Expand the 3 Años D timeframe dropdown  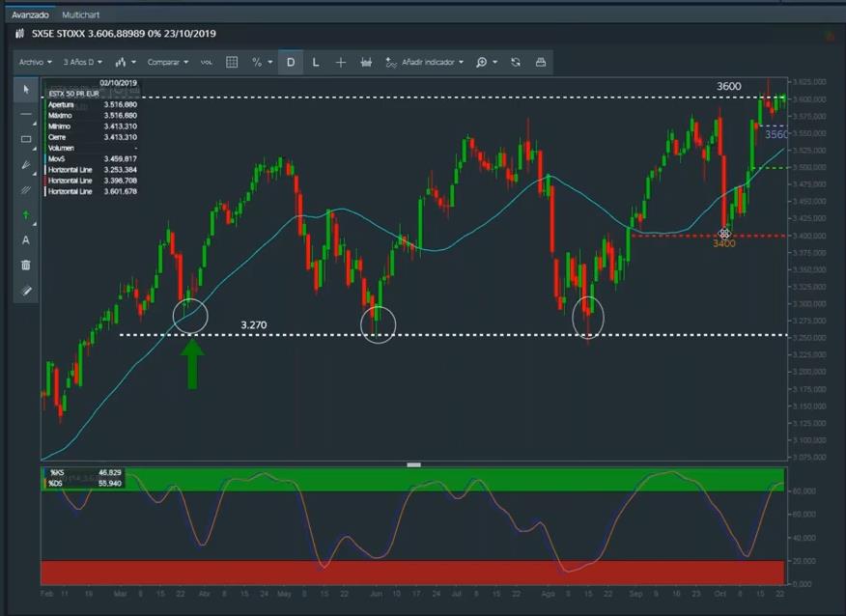82,62
